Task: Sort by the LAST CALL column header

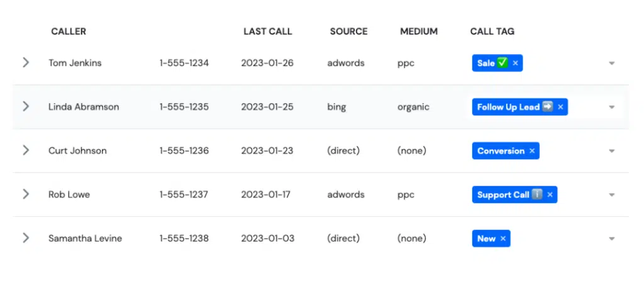Action: tap(268, 31)
